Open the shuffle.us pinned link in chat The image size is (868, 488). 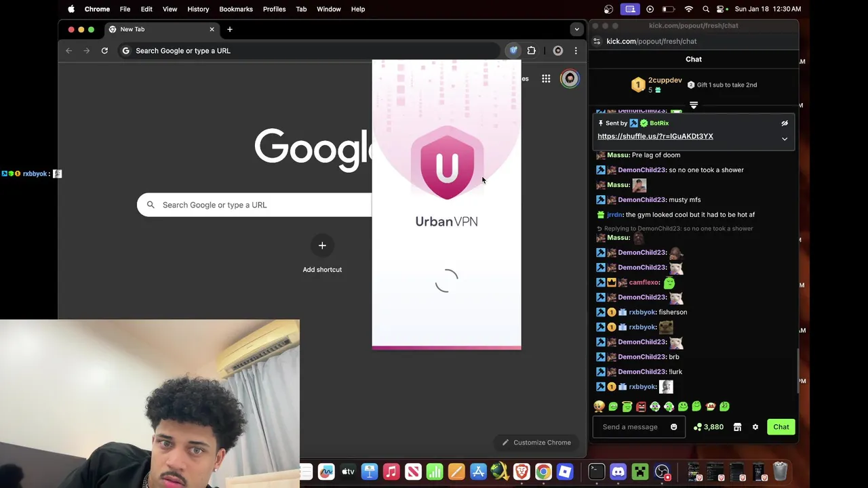655,136
